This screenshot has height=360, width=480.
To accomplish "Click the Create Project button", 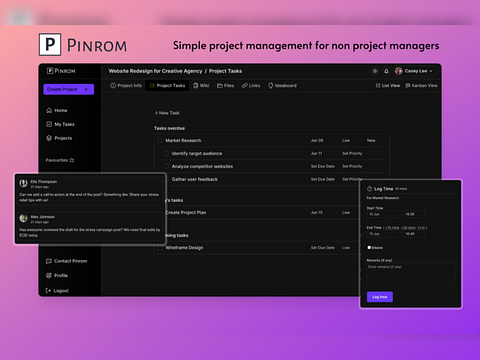I will point(69,89).
